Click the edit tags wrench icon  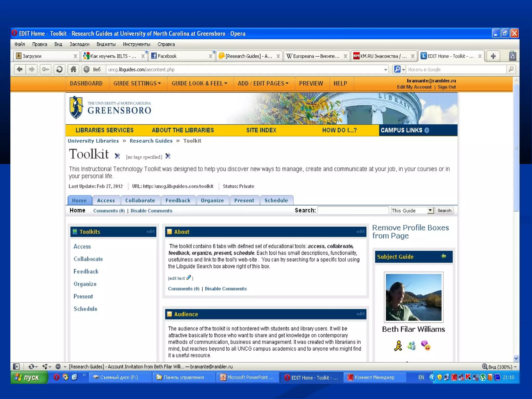168,156
